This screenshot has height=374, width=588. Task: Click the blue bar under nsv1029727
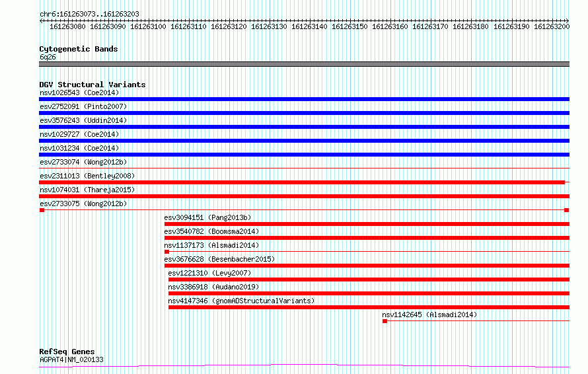(304, 141)
